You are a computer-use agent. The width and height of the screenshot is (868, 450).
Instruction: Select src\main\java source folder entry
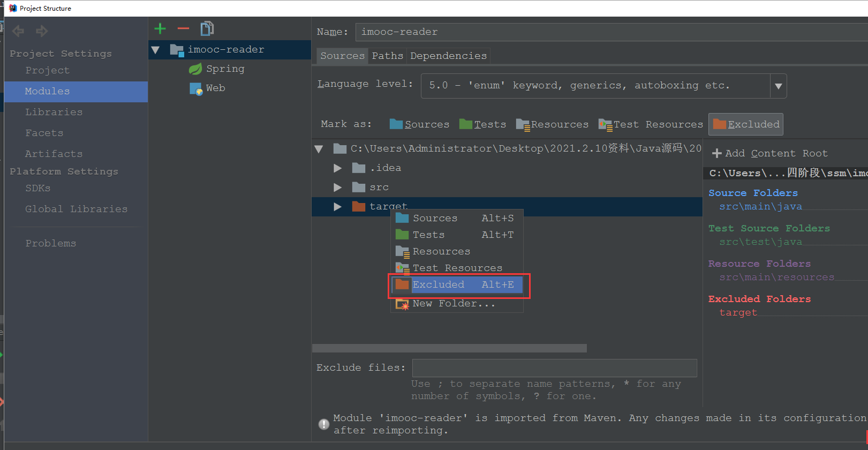click(760, 206)
